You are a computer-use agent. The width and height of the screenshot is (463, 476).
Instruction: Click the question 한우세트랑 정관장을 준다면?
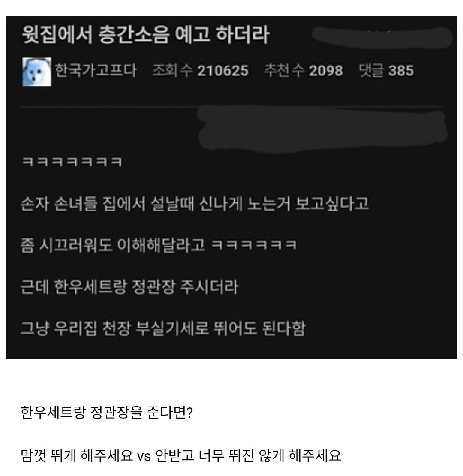coord(107,412)
